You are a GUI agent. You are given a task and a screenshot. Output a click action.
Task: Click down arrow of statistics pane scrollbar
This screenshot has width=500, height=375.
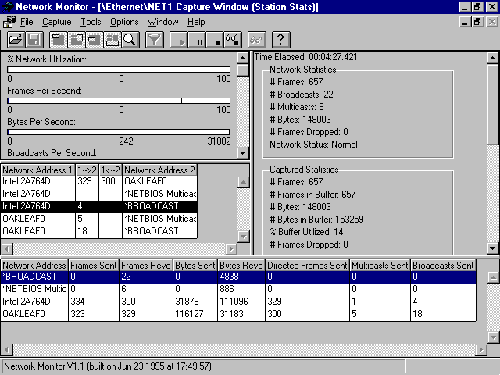tap(493, 248)
